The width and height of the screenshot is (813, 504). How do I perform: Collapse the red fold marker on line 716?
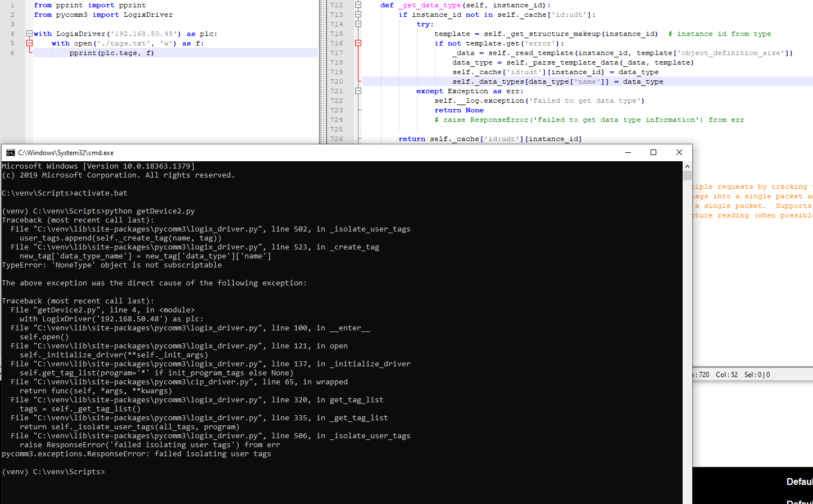tap(358, 43)
